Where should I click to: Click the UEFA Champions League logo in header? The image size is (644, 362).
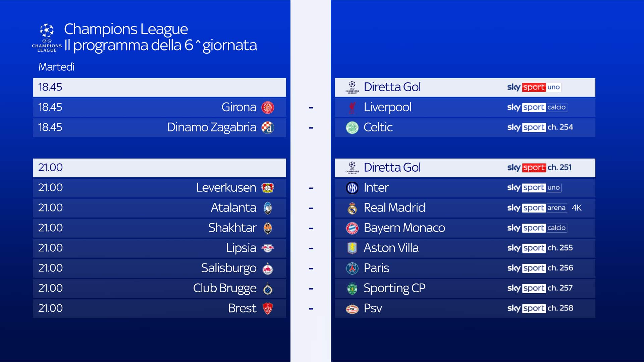(47, 38)
